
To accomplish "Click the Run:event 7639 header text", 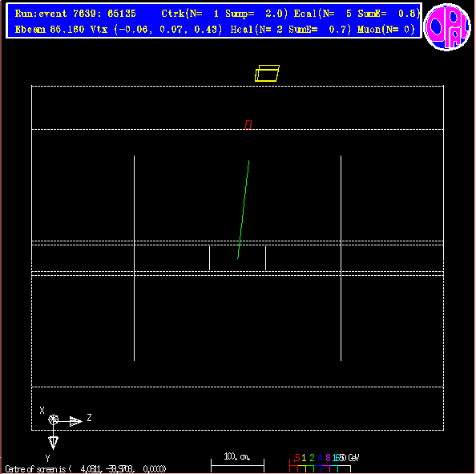I will click(75, 14).
